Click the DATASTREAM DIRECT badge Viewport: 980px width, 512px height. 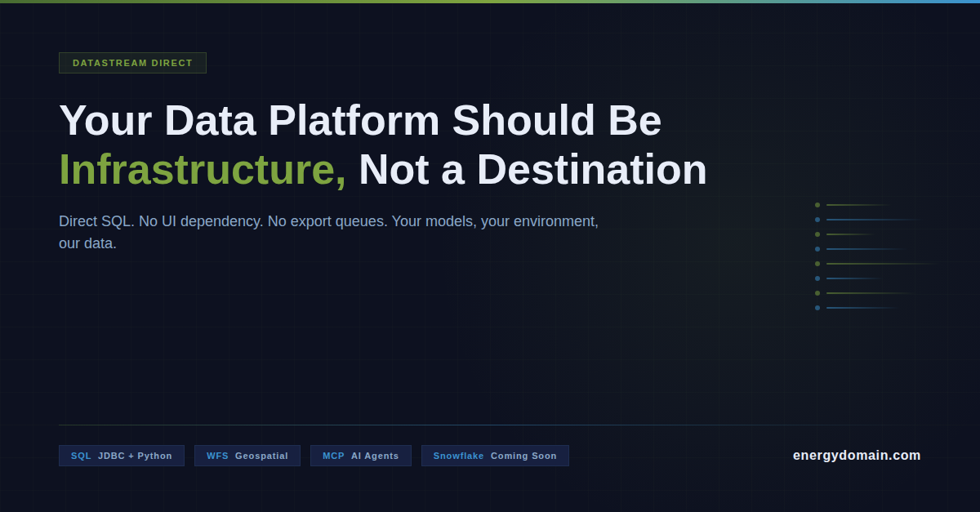(x=132, y=62)
